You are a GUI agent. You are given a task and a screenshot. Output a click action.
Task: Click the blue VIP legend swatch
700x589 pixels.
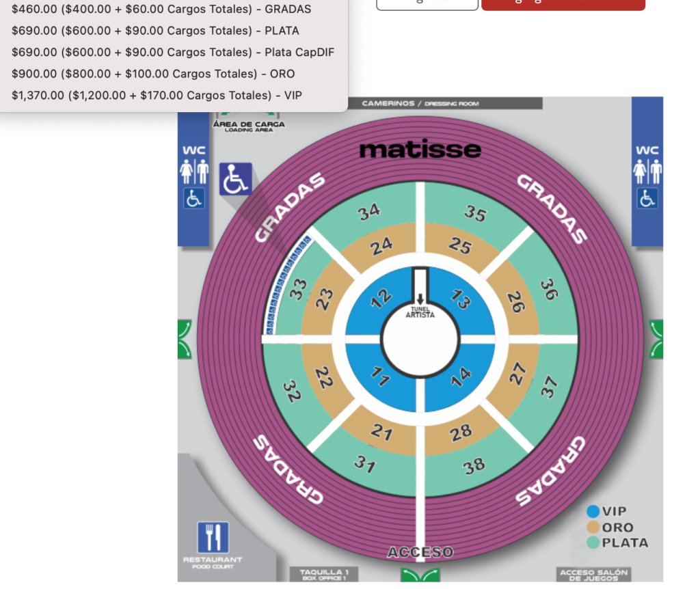[x=593, y=511]
